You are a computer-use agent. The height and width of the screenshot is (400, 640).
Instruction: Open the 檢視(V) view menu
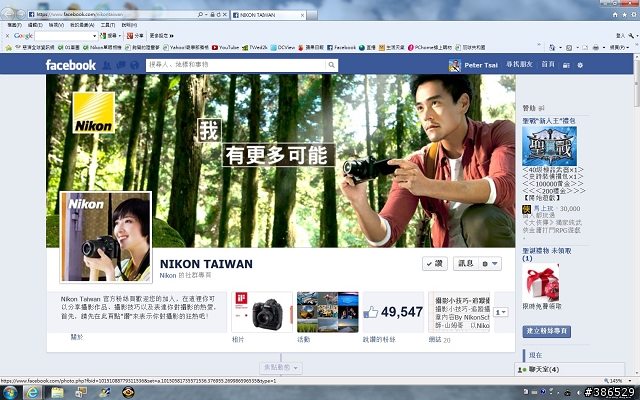(56, 25)
